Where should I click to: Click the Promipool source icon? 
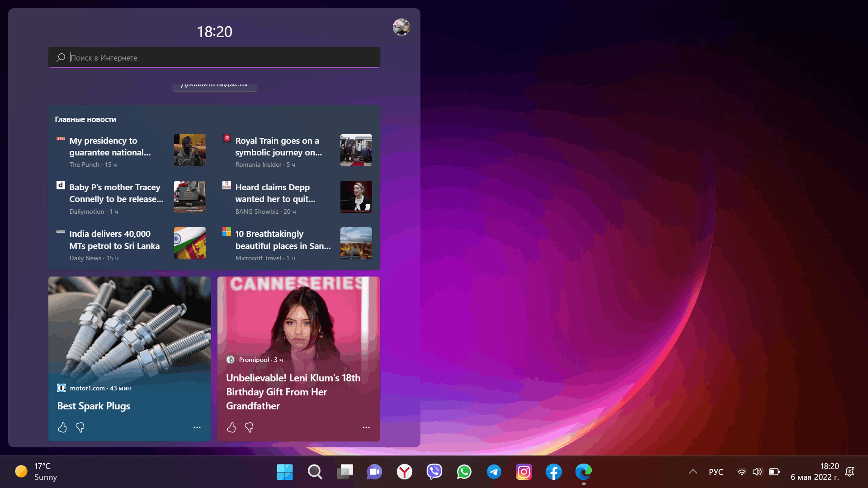[x=231, y=359]
